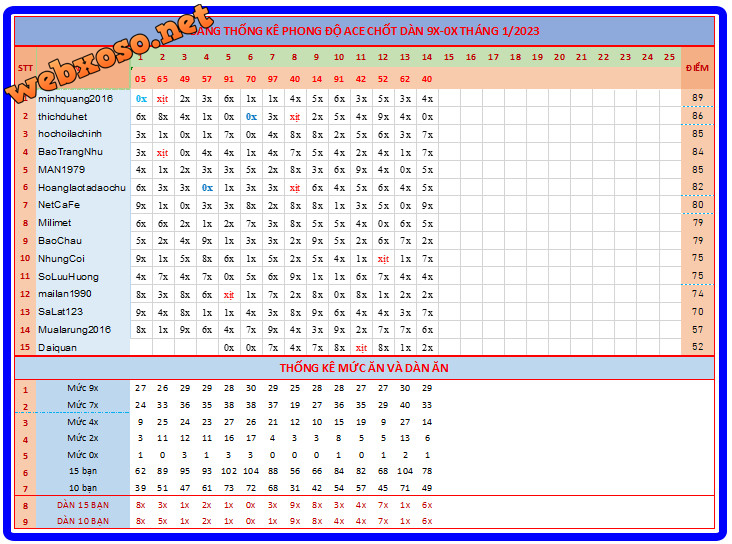Click red xịt in thichduhet row
Viewport: 732px width, 544px height.
tap(295, 117)
